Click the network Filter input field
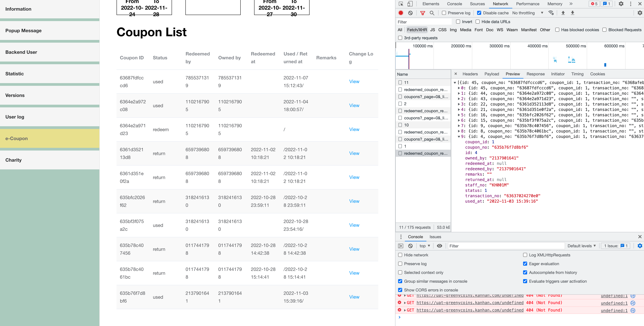 pos(424,22)
